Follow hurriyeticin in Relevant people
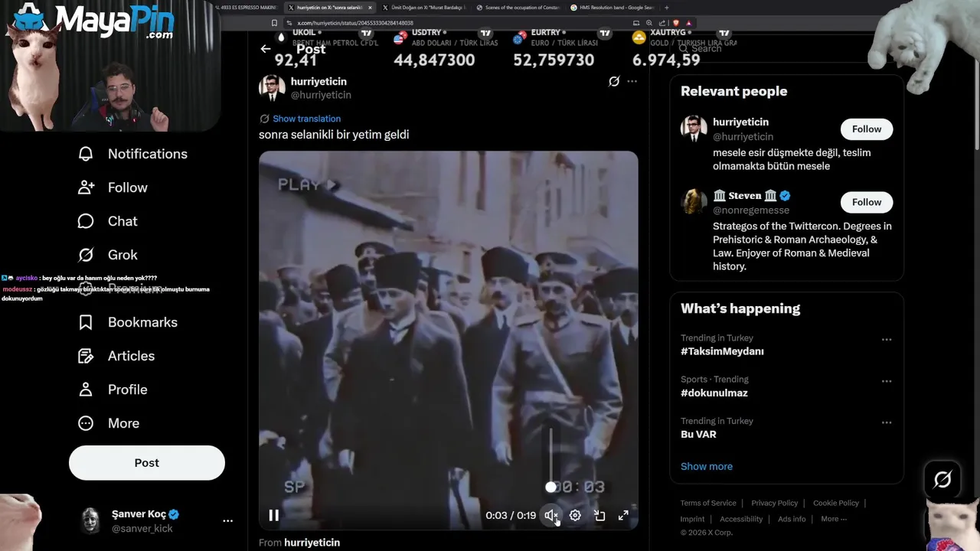This screenshot has width=980, height=551. click(867, 129)
